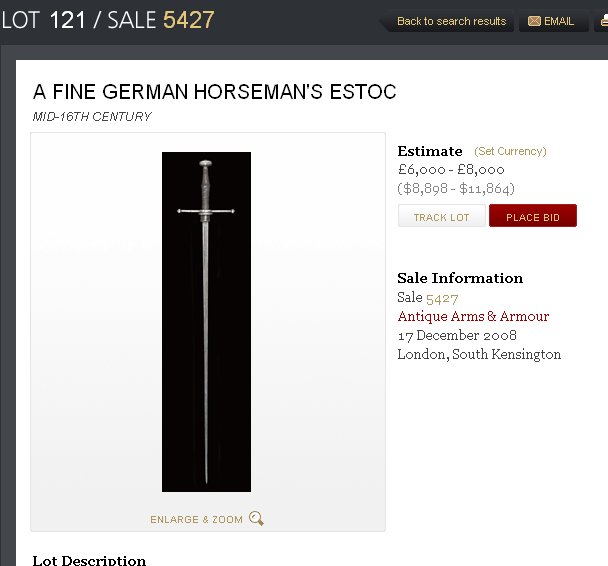Viewport: 608px width, 566px height.
Task: Click the estoc sword photograph
Action: [x=206, y=322]
